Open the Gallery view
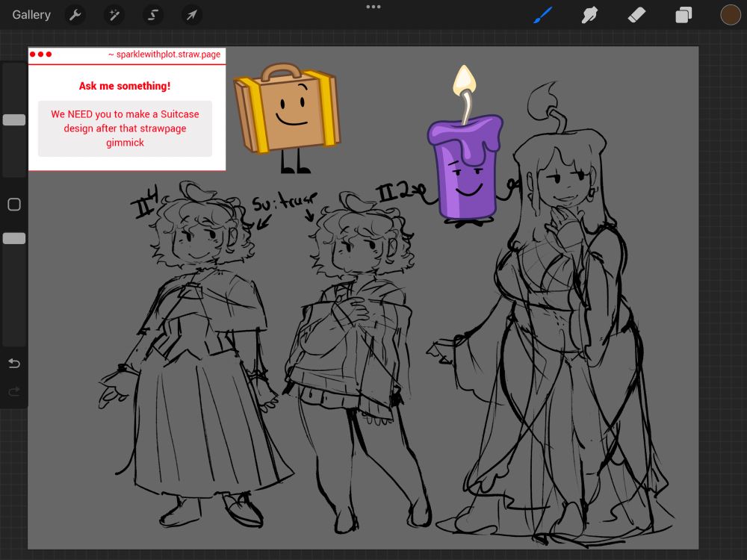The height and width of the screenshot is (560, 747). [31, 15]
